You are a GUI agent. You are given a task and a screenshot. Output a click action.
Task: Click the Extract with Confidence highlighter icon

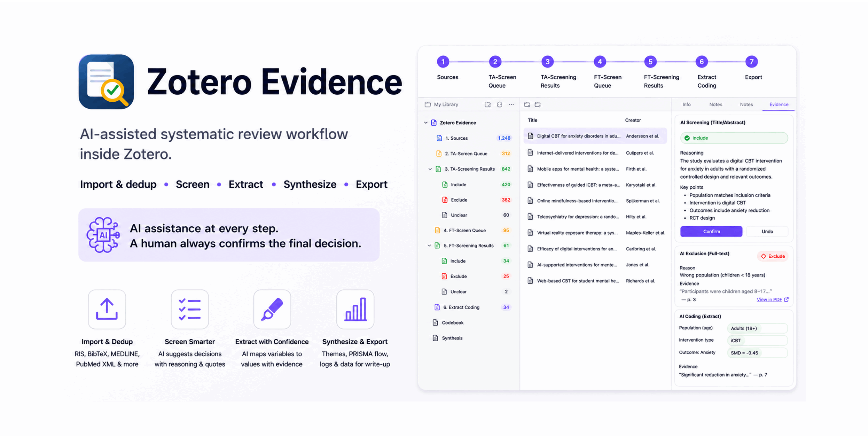(272, 309)
